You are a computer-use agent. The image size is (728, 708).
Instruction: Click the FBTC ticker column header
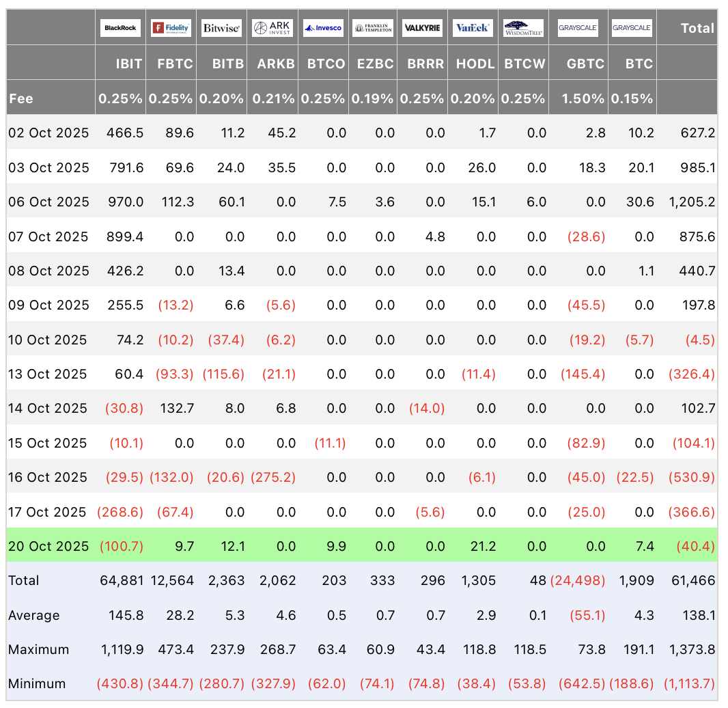pos(174,64)
